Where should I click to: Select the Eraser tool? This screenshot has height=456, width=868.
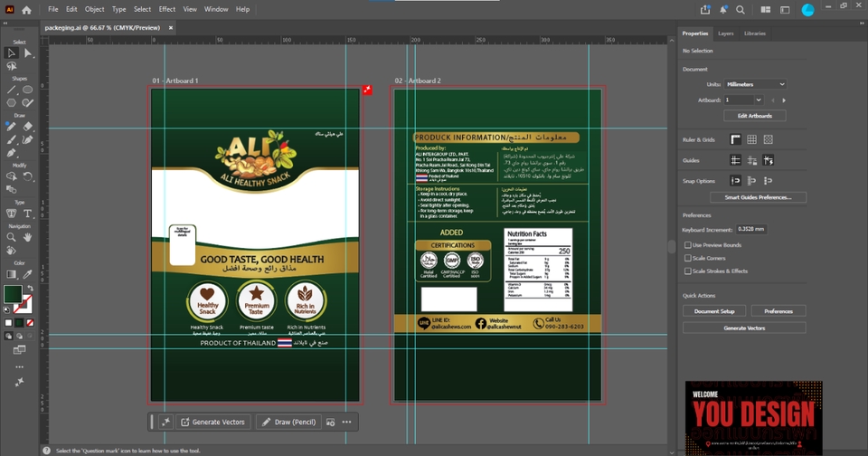28,127
